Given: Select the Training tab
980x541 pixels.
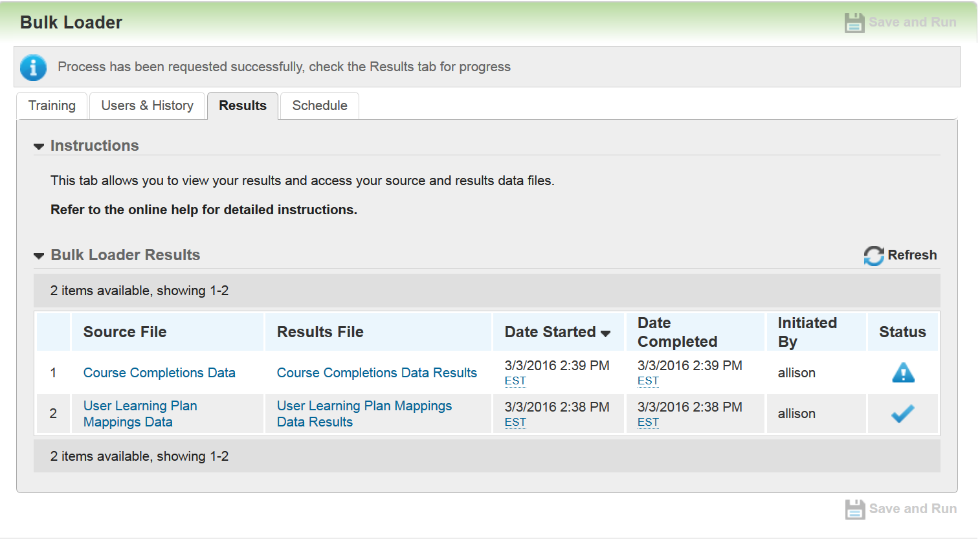Looking at the screenshot, I should point(52,105).
